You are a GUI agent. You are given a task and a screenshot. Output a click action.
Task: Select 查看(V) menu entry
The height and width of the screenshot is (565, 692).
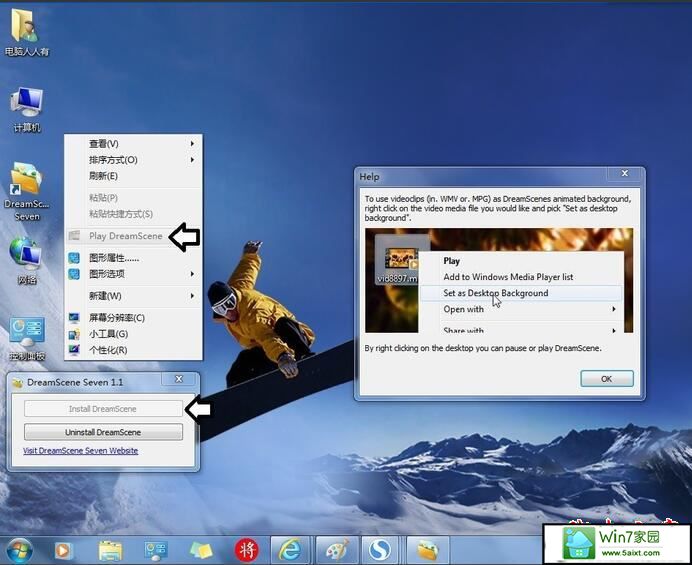[133, 143]
